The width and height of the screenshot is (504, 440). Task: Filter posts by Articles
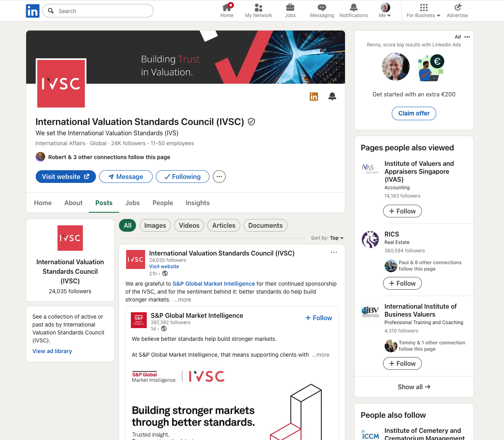click(224, 225)
